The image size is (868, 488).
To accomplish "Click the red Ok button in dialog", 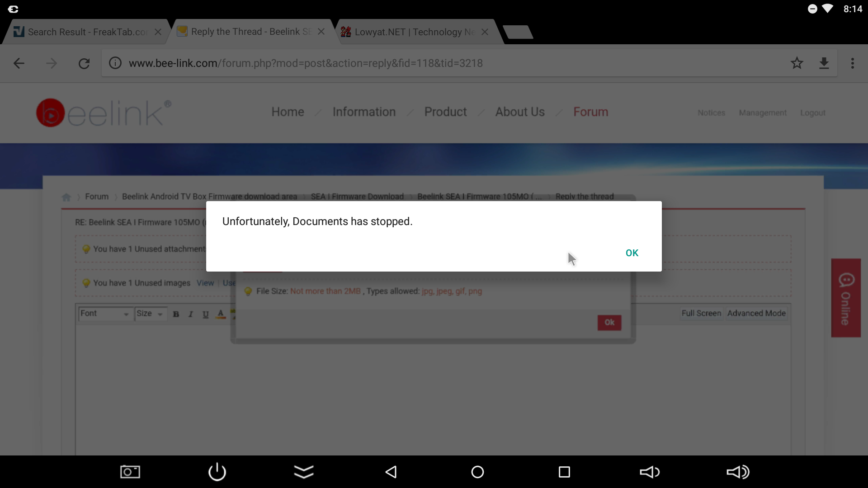I will (609, 322).
